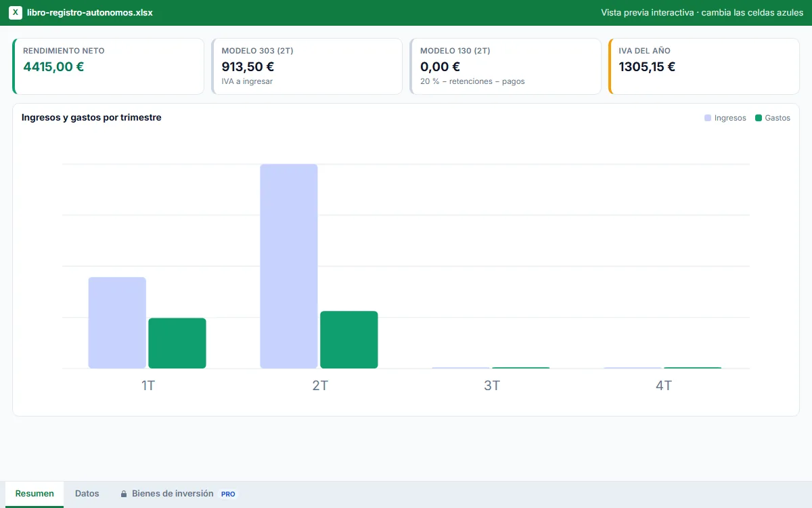This screenshot has height=508, width=812.
Task: Click the '20 % − retenciones − pagos' caption
Action: click(472, 81)
